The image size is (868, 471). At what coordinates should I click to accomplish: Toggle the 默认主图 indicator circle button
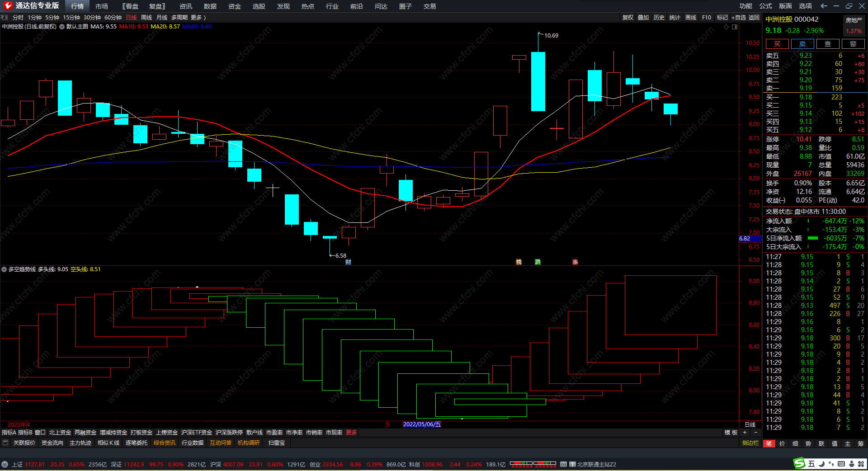(x=62, y=27)
